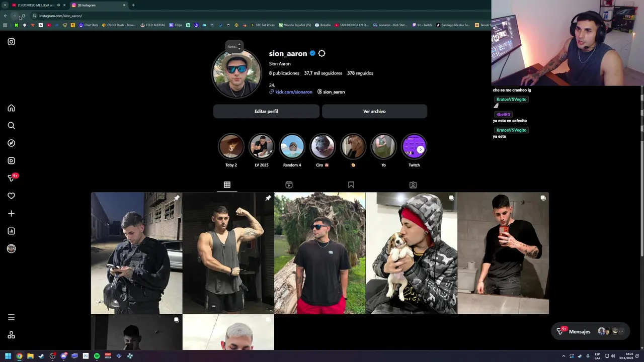Open the Windows Start button
This screenshot has width=644, height=362.
click(x=8, y=356)
